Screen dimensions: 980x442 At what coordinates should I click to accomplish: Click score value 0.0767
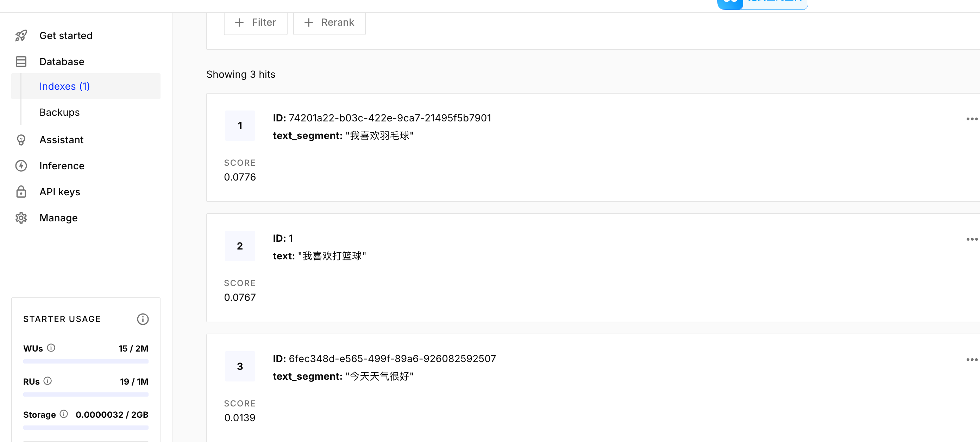tap(240, 297)
